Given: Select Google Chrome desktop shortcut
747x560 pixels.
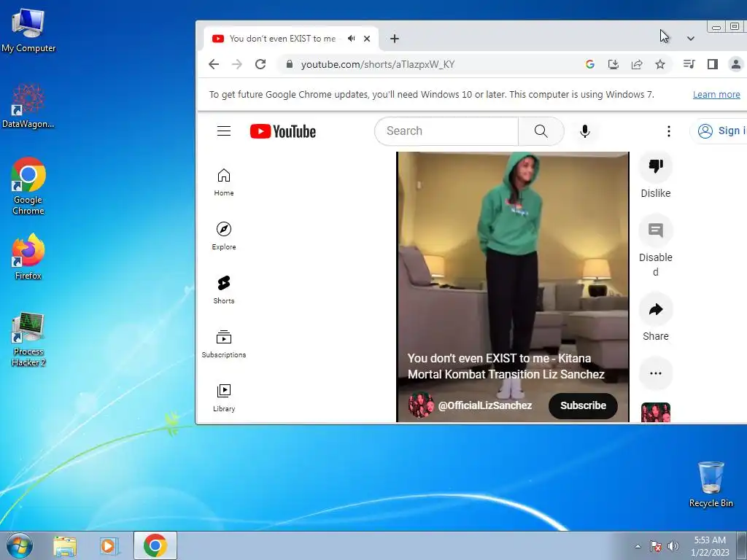Looking at the screenshot, I should (x=28, y=186).
